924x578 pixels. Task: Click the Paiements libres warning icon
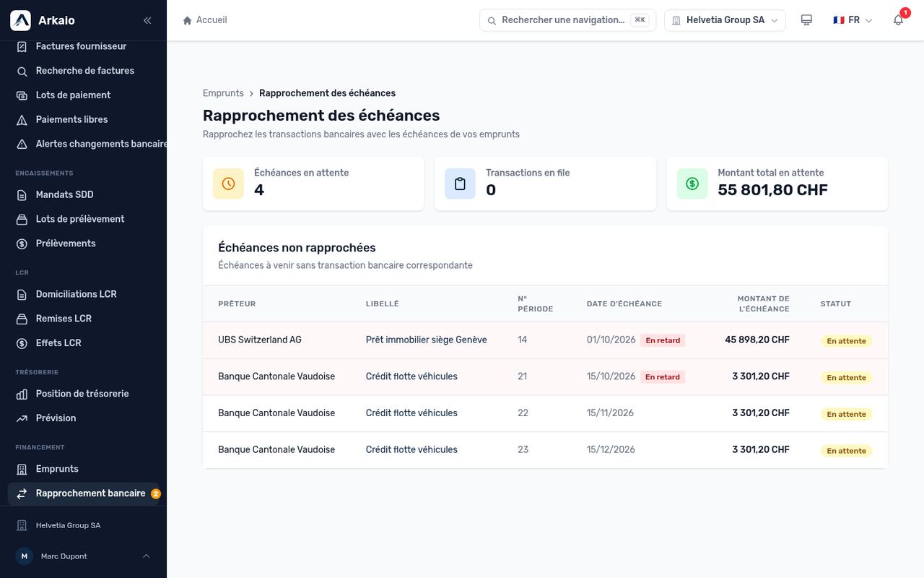[x=22, y=120]
